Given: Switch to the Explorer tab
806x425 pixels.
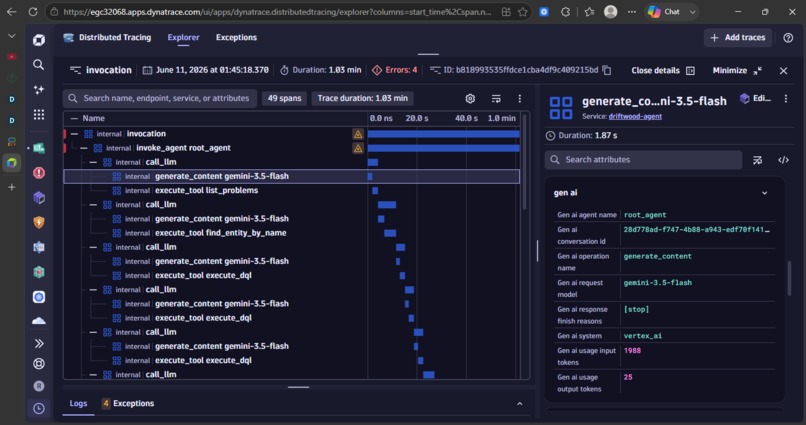Looking at the screenshot, I should 184,38.
